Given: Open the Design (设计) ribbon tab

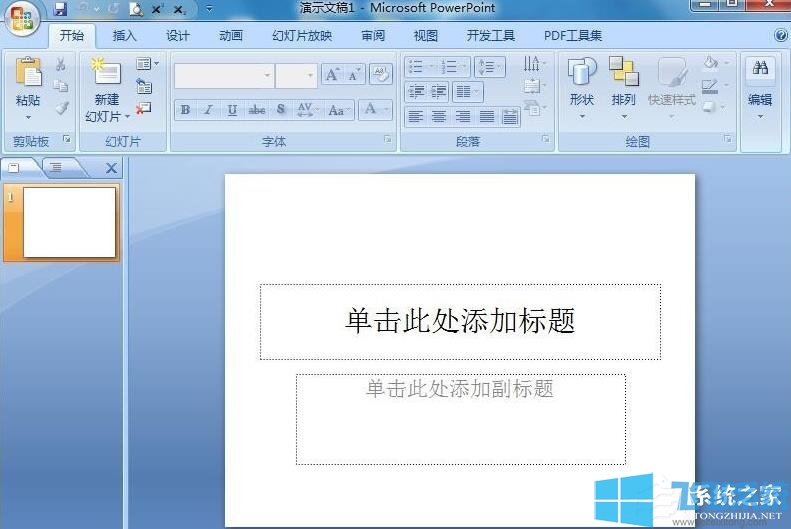Looking at the screenshot, I should click(178, 36).
